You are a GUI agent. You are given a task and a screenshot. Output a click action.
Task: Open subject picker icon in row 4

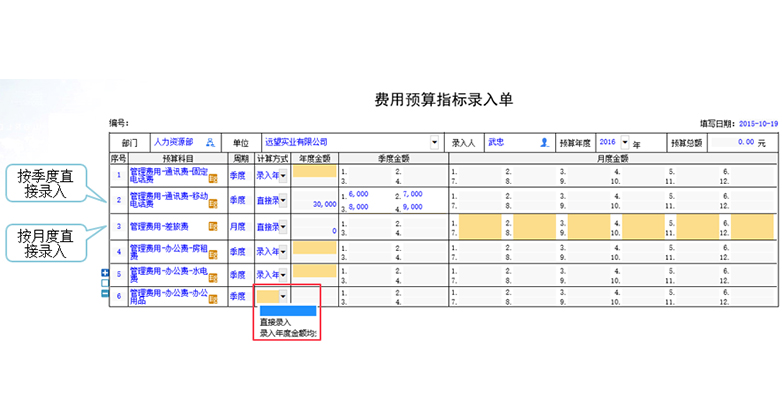point(213,252)
